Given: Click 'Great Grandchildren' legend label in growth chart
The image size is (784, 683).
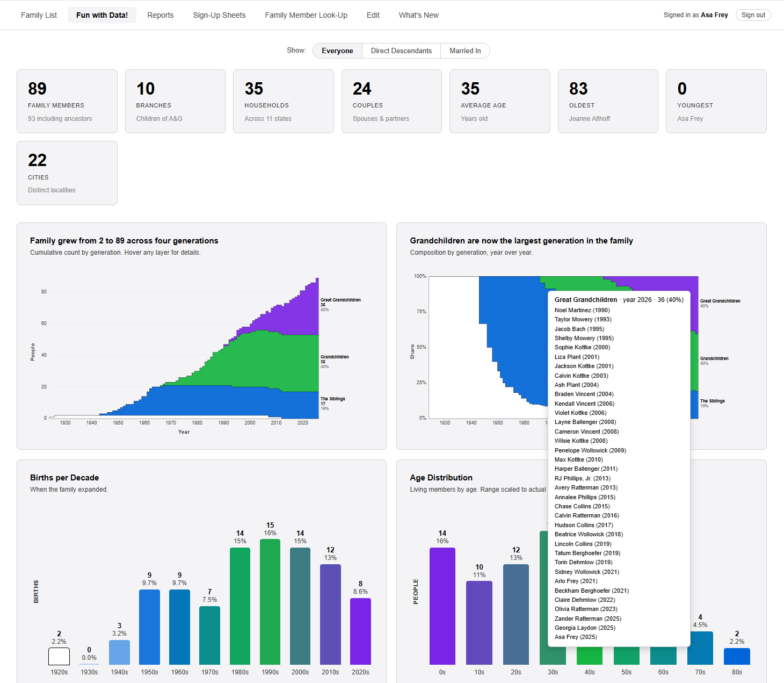Looking at the screenshot, I should click(x=340, y=300).
